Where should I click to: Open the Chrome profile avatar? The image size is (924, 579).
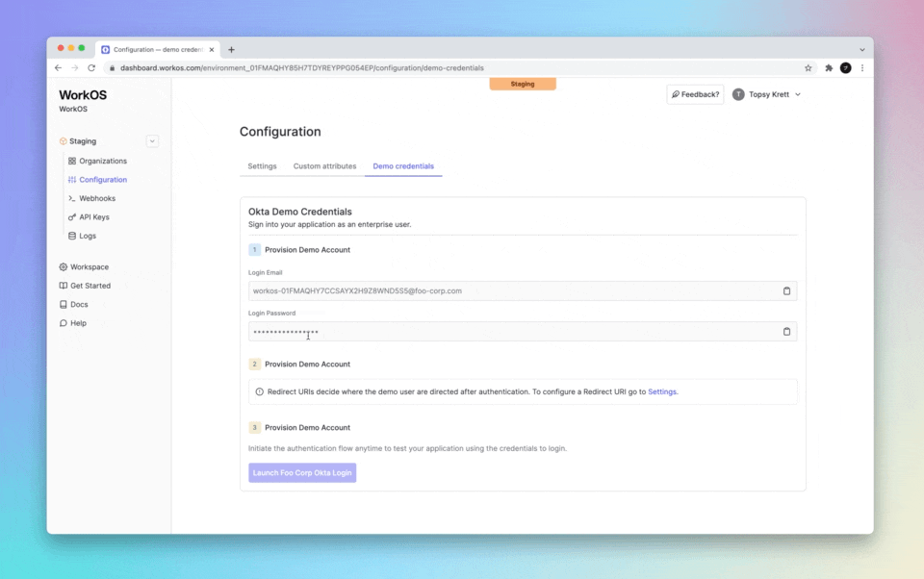846,67
